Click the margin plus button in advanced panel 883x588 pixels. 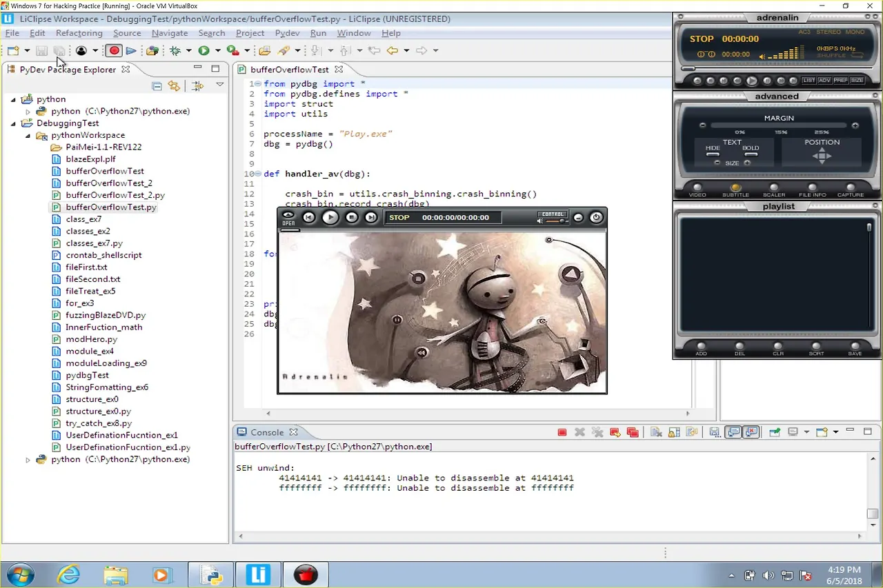[855, 125]
